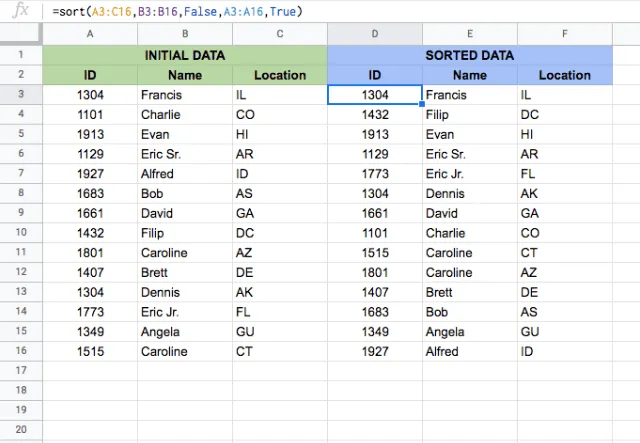Select column A header
Screen dimensions: 640x443
[90, 34]
